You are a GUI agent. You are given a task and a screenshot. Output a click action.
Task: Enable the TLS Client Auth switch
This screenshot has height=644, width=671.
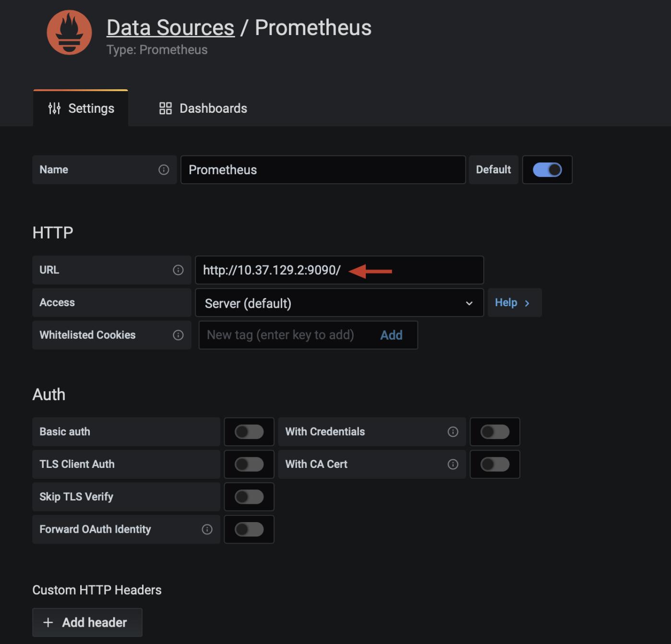point(249,464)
